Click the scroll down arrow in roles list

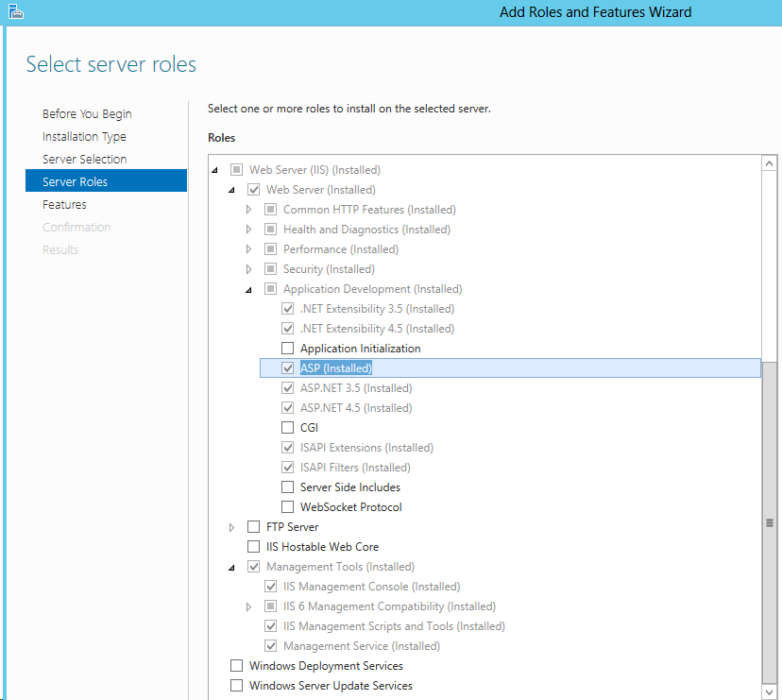(x=769, y=691)
